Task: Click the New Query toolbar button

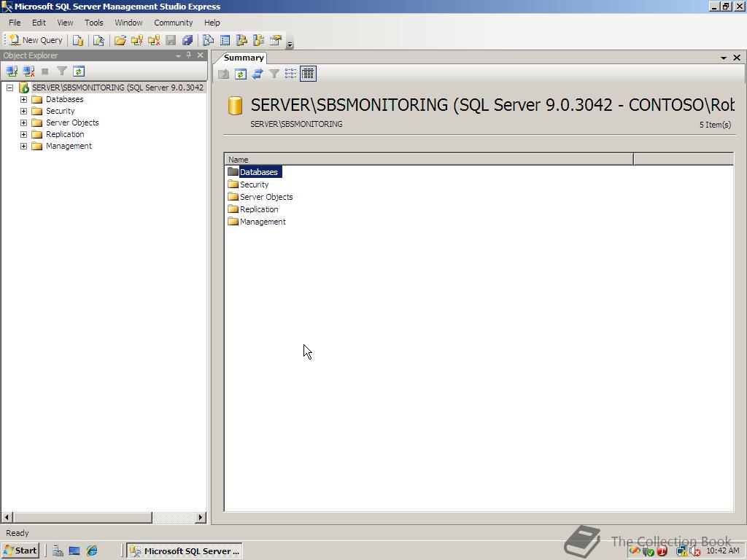Action: (36, 40)
